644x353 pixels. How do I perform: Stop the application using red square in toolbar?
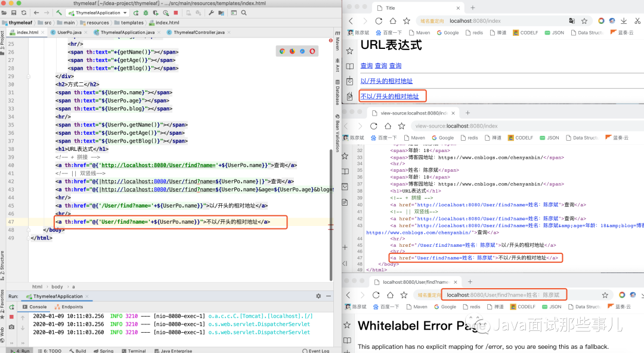176,13
